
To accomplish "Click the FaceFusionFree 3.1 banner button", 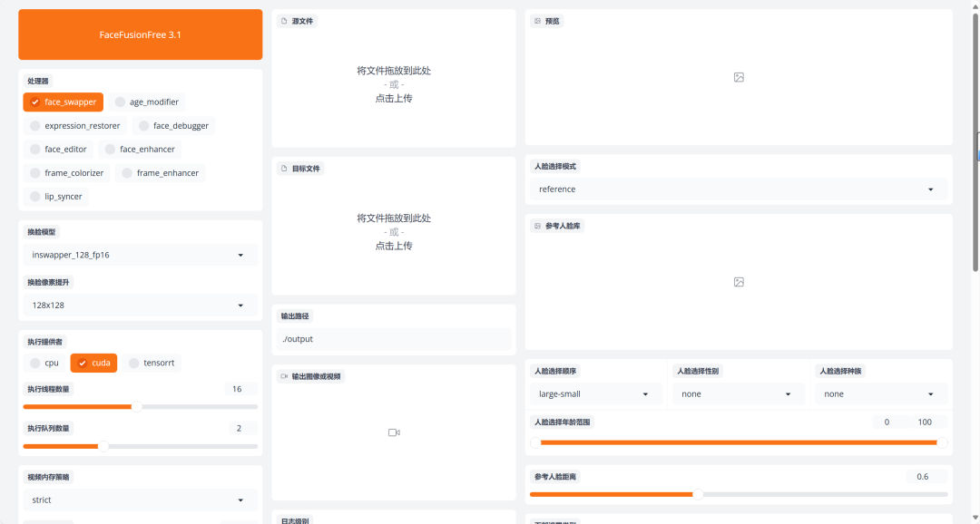I will (140, 34).
